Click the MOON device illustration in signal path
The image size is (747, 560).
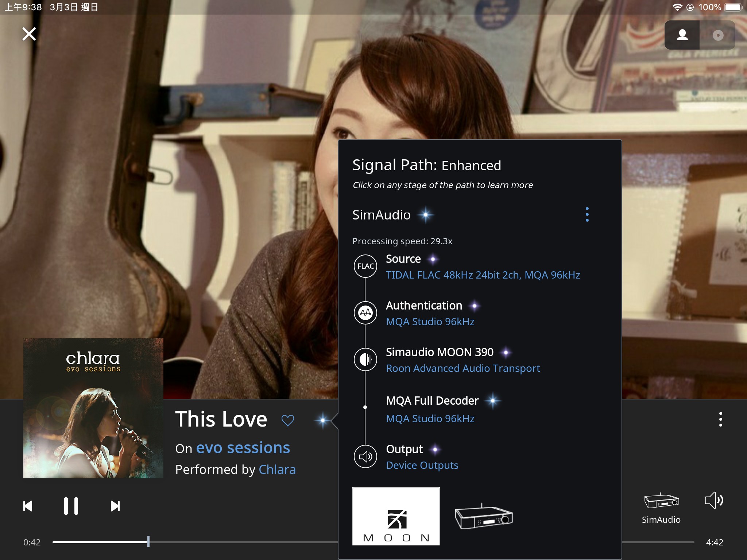[x=484, y=516]
